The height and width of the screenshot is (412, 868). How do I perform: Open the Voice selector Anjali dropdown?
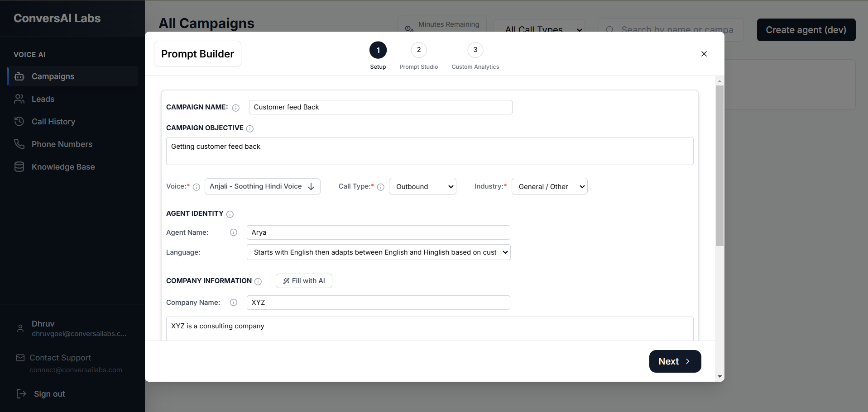[263, 186]
